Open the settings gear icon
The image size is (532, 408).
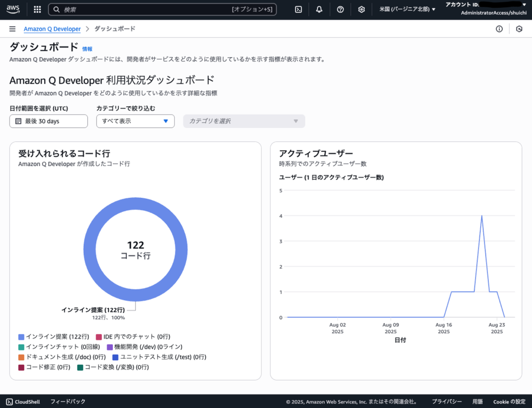point(362,9)
